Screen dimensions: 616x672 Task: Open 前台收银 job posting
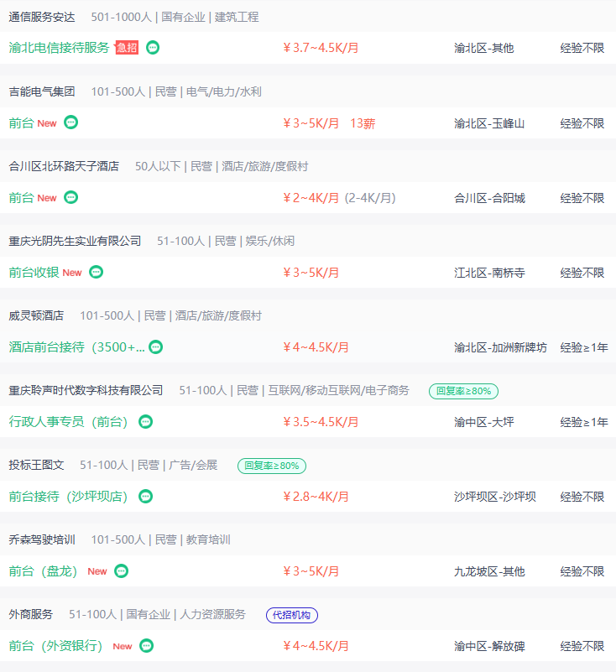click(x=34, y=273)
